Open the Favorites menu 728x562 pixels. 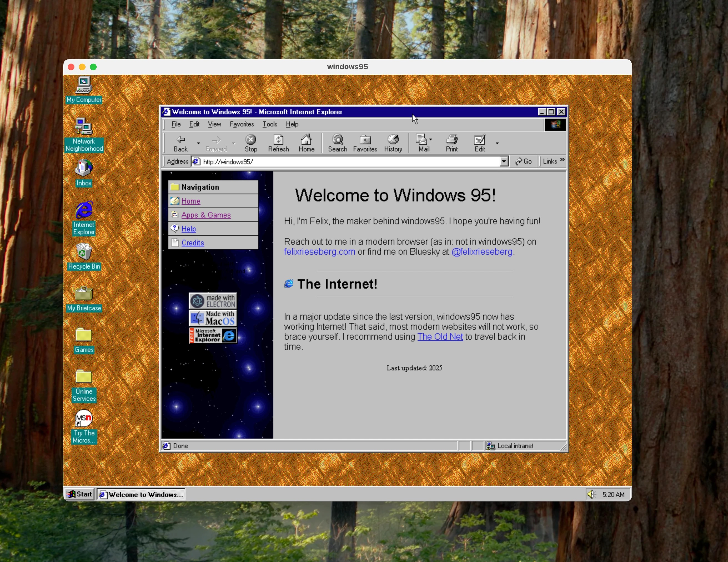pyautogui.click(x=241, y=124)
